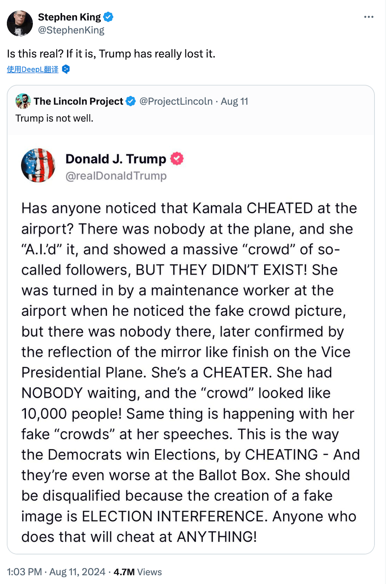392x584 pixels.
Task: Click Stephen King's profile avatar
Action: coord(20,23)
